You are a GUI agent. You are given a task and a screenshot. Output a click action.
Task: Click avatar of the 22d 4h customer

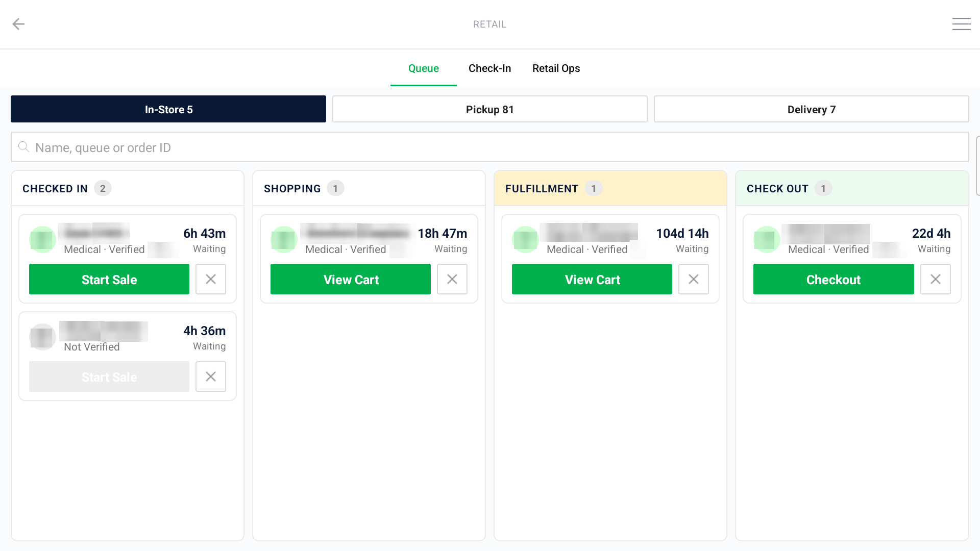(767, 239)
